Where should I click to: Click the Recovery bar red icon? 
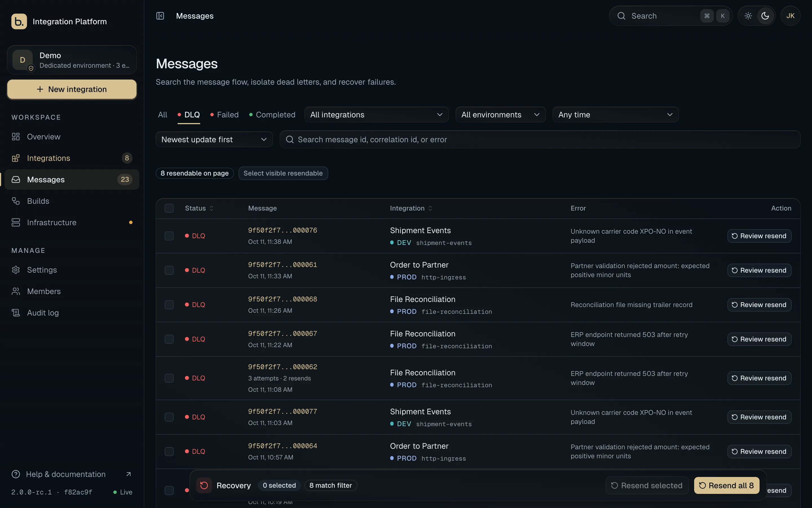[204, 485]
